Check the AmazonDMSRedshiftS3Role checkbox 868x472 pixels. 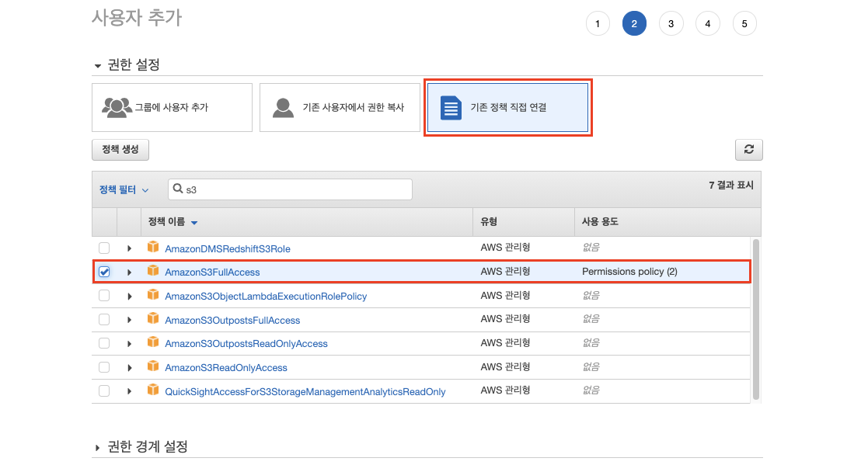tap(104, 248)
